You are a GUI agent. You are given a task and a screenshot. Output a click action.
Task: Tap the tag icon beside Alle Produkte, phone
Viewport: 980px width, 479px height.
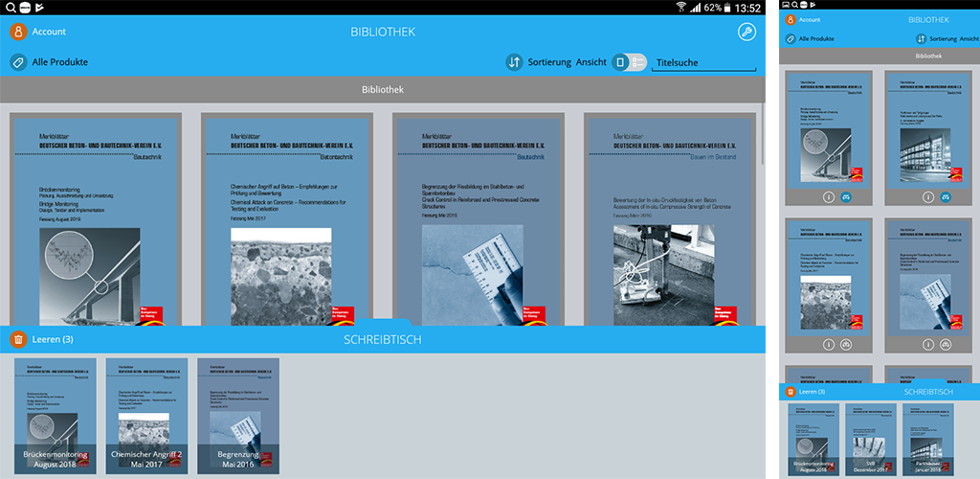tap(790, 38)
